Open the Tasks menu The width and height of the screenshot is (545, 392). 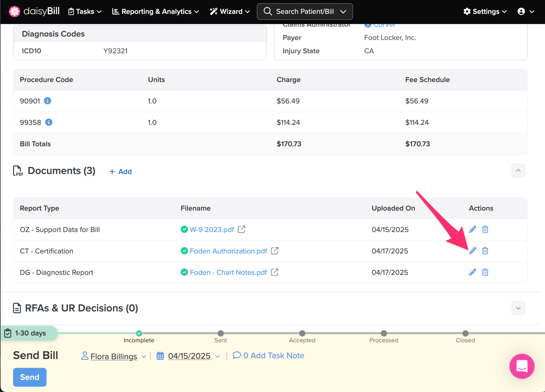(85, 11)
